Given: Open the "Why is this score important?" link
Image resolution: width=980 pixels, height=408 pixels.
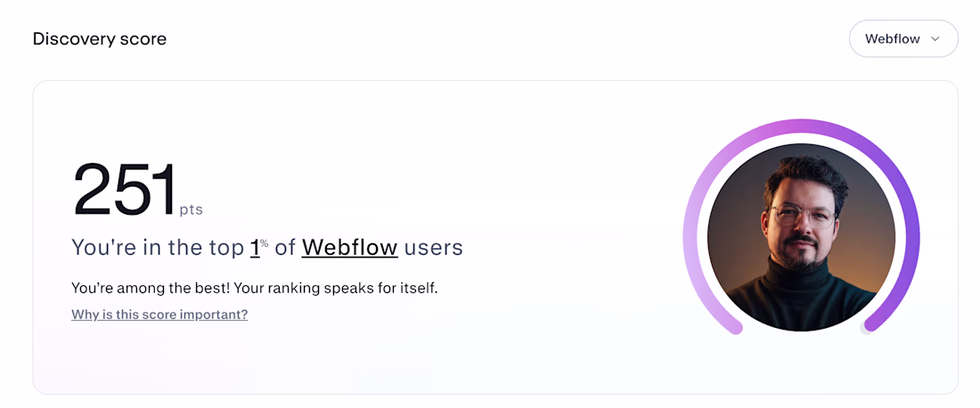Looking at the screenshot, I should click(x=159, y=314).
